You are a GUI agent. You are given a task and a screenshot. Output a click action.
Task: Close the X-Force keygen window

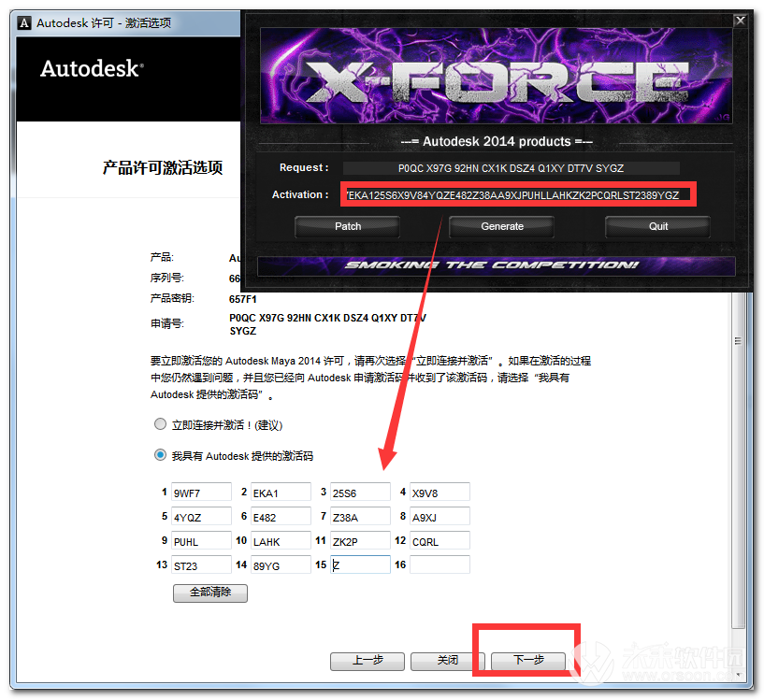coord(740,21)
